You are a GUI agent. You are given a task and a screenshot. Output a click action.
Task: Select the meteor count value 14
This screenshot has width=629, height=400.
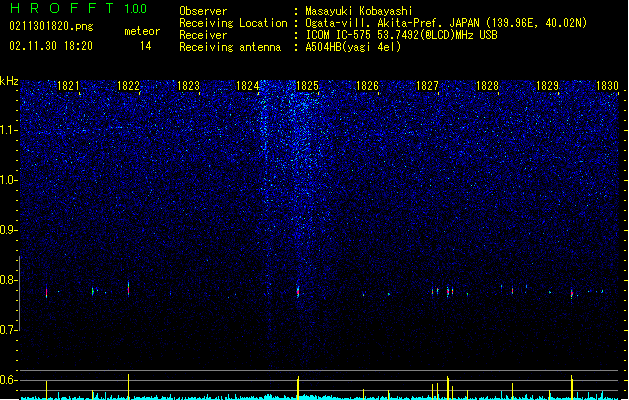(146, 46)
